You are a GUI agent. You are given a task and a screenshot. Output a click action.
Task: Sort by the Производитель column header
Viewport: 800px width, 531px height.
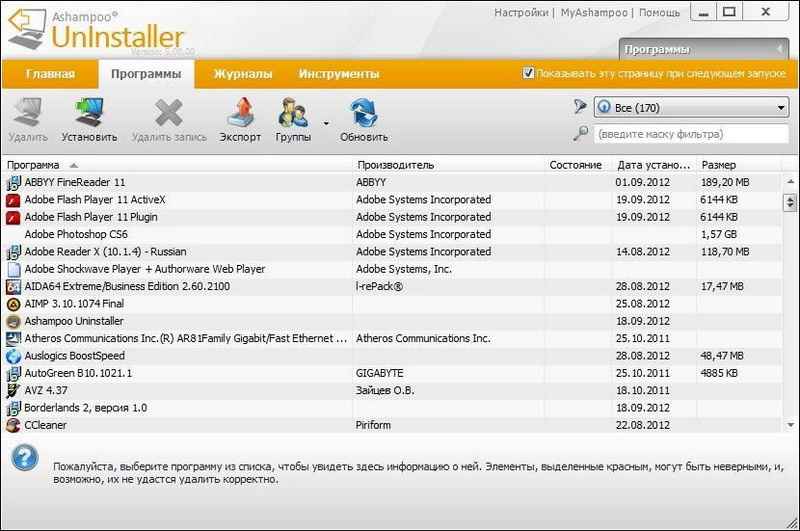coord(448,165)
